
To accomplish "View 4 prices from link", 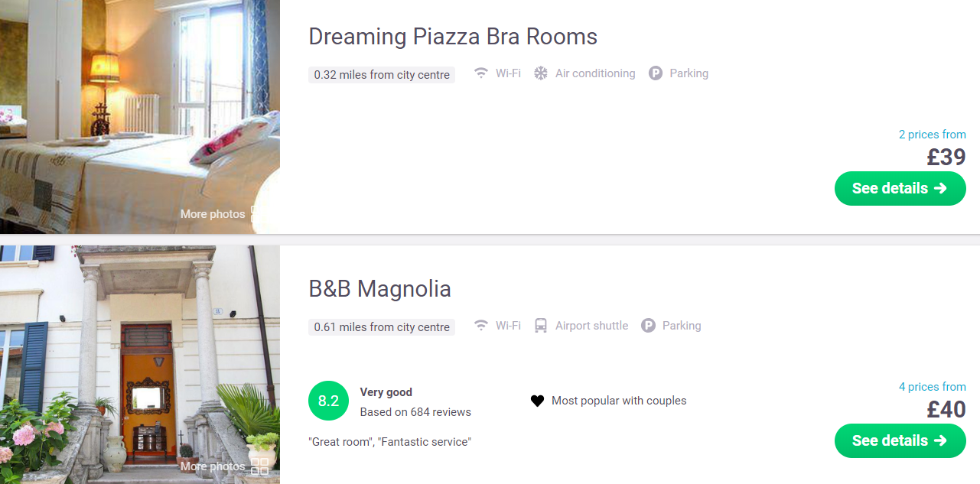I will tap(932, 387).
